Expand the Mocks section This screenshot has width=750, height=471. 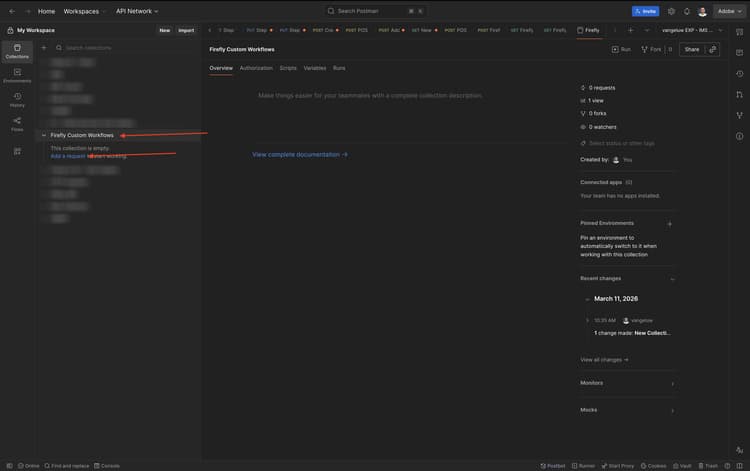click(x=673, y=411)
